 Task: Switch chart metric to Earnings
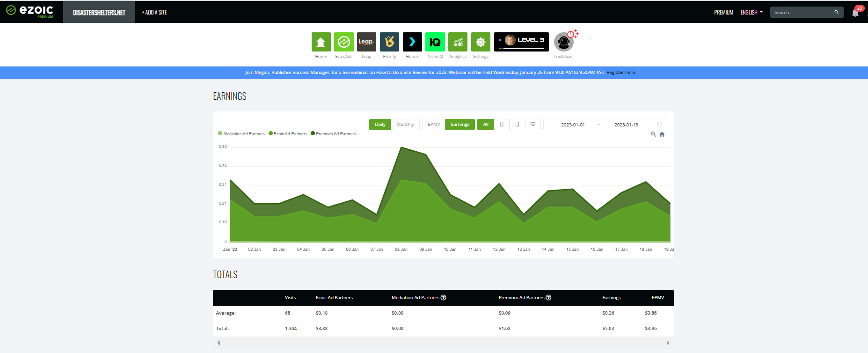(460, 125)
